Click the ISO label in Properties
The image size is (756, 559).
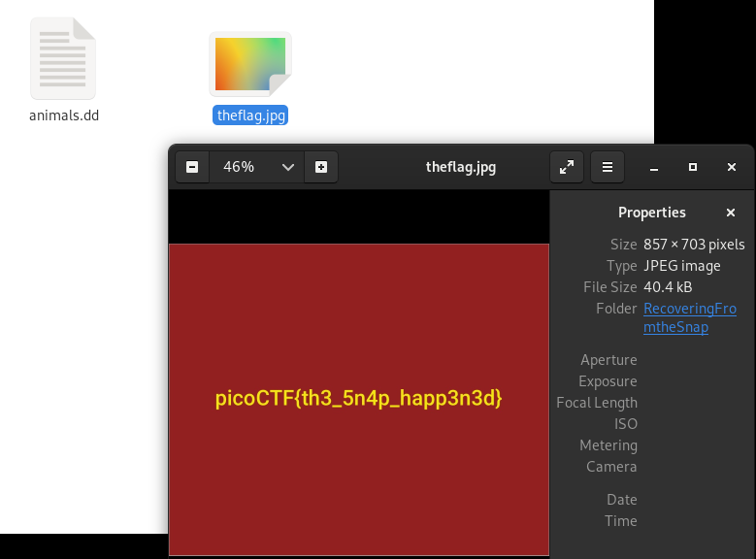[626, 424]
